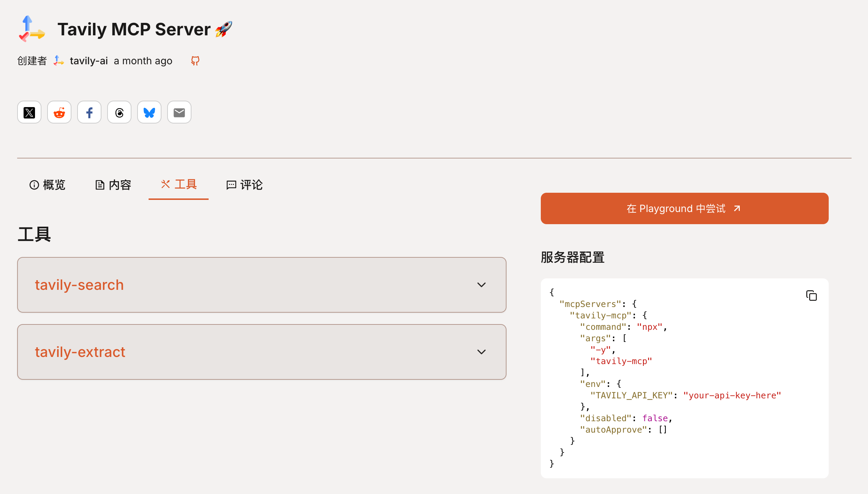Share on Bluesky butterfly icon
Viewport: 868px width, 494px height.
point(149,112)
